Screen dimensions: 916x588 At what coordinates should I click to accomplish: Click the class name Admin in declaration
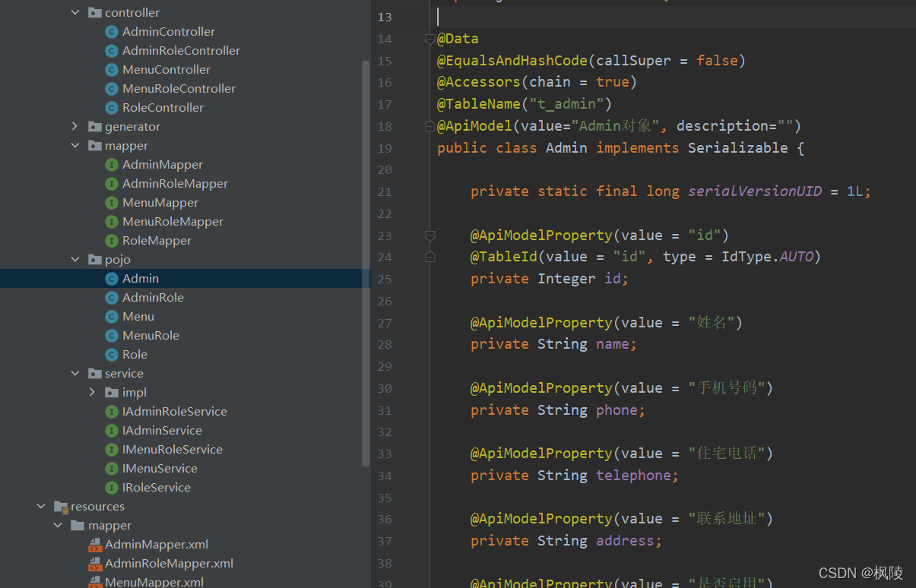(566, 147)
